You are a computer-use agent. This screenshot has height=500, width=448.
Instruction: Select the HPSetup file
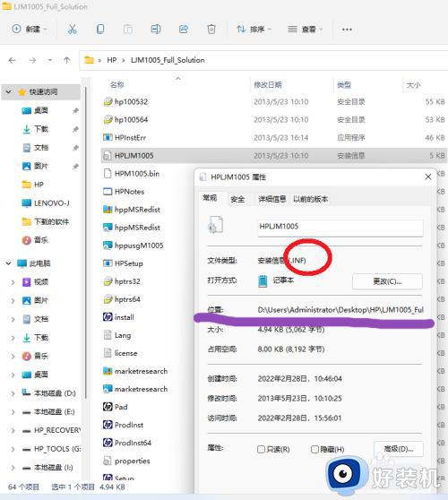click(128, 263)
